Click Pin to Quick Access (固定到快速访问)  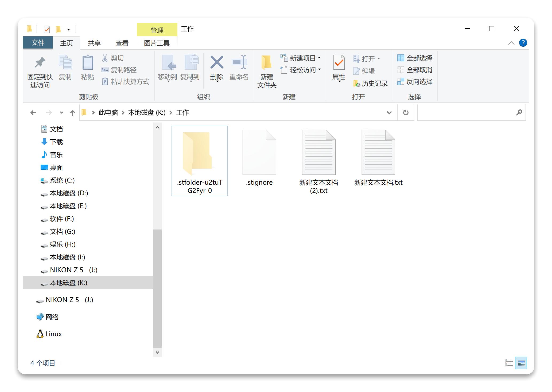(40, 72)
